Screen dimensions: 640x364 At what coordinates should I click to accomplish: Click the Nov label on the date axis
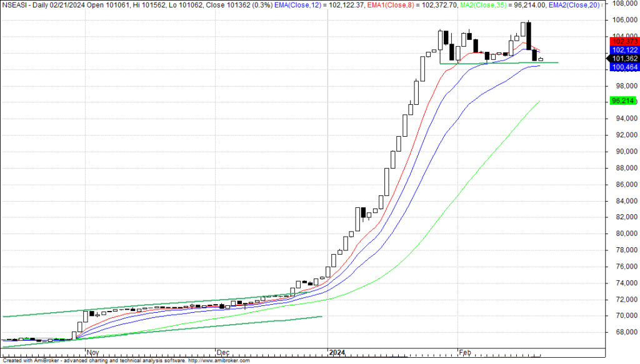92,353
